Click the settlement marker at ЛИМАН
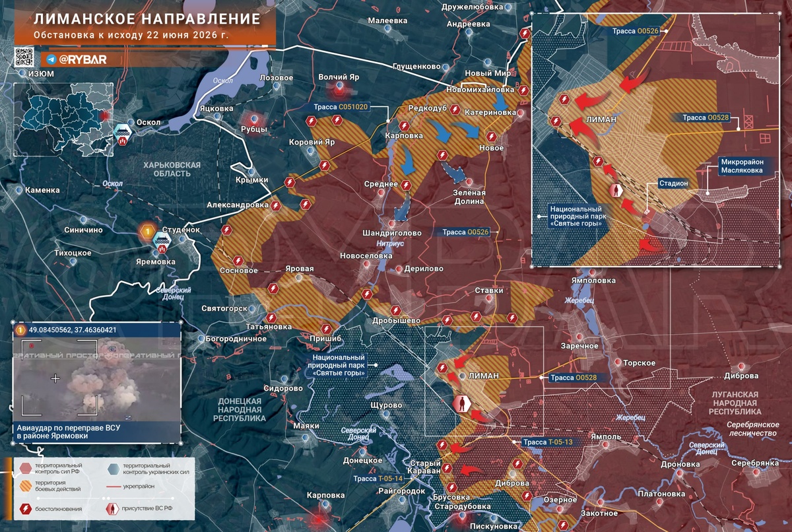 [461, 376]
